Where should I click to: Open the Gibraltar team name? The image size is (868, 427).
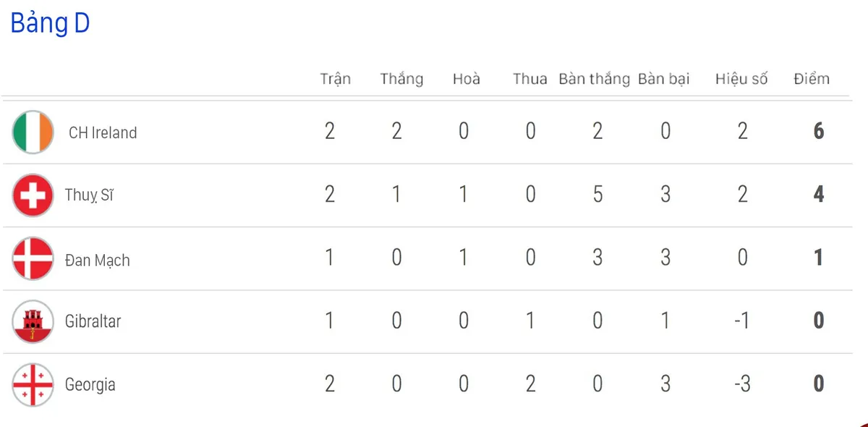click(93, 321)
